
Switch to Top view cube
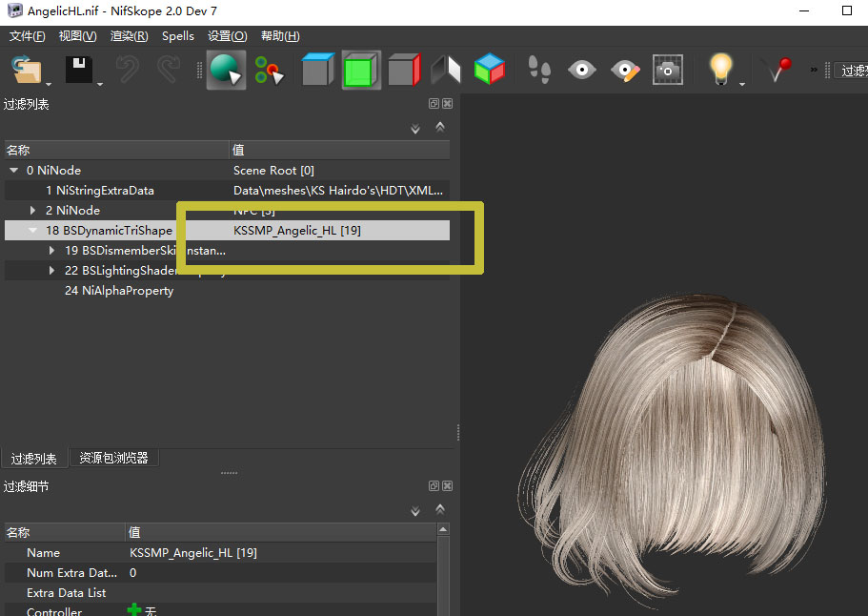pos(317,70)
